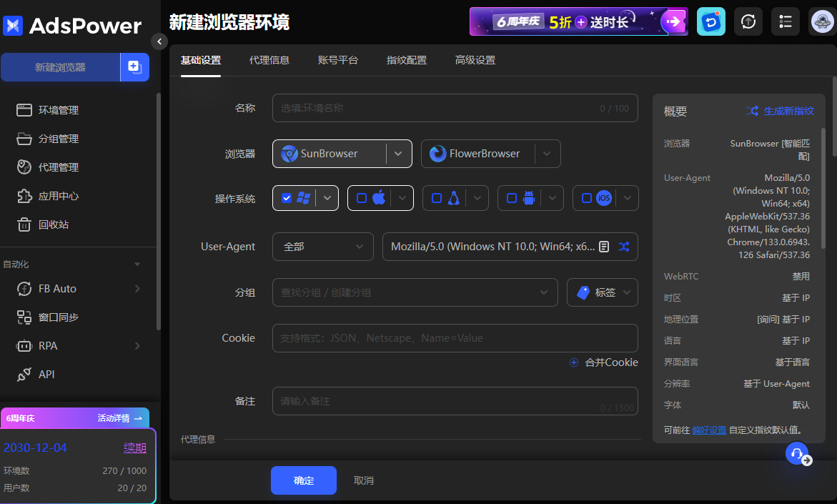Click the RPA robot icon
Screen dimensions: 837x504
click(x=24, y=346)
